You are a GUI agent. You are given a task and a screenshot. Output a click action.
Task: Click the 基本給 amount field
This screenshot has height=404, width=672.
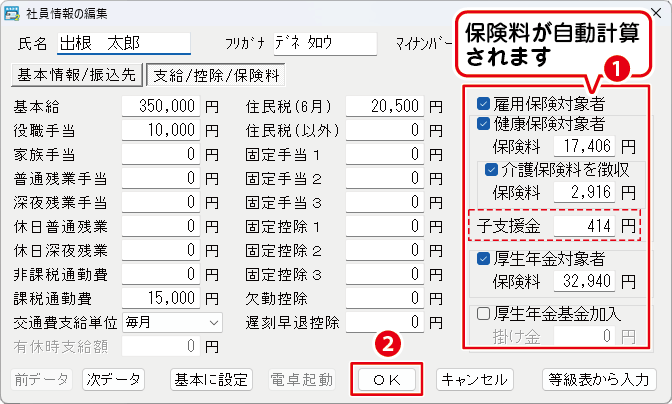tap(161, 105)
